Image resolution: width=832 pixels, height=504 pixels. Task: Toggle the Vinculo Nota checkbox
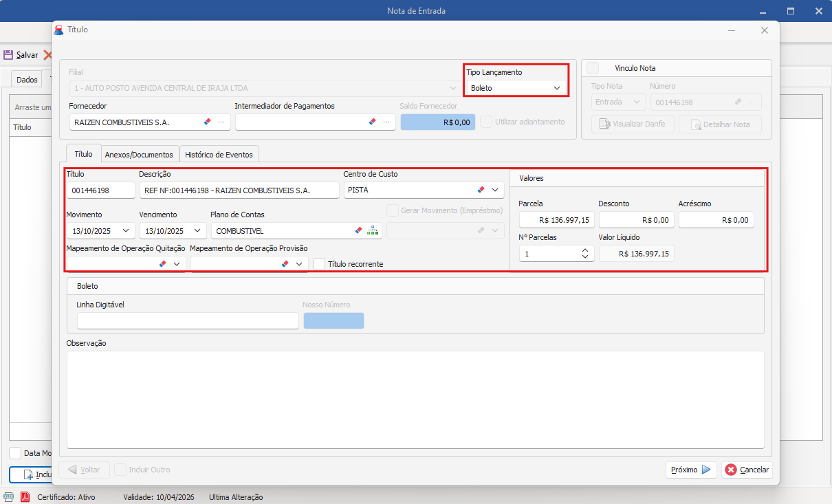click(x=593, y=68)
